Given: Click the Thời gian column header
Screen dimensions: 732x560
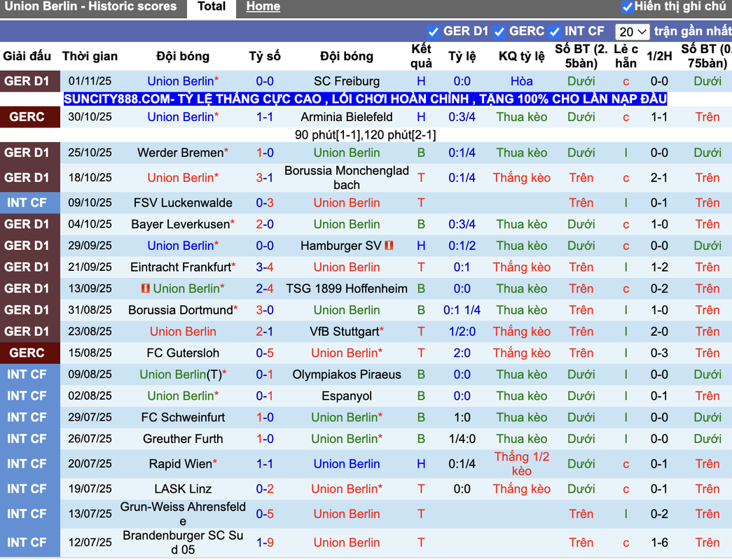Looking at the screenshot, I should (90, 57).
